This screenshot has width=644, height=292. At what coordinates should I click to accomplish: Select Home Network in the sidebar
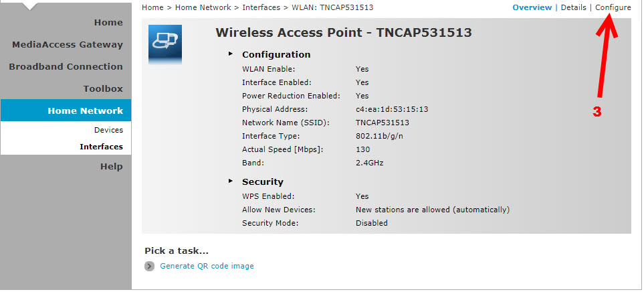pyautogui.click(x=66, y=111)
